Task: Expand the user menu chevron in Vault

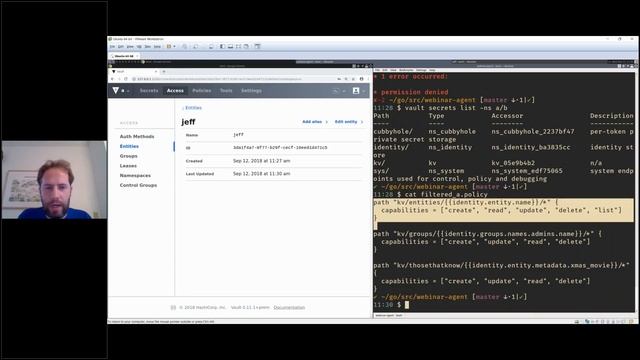Action: pos(364,91)
